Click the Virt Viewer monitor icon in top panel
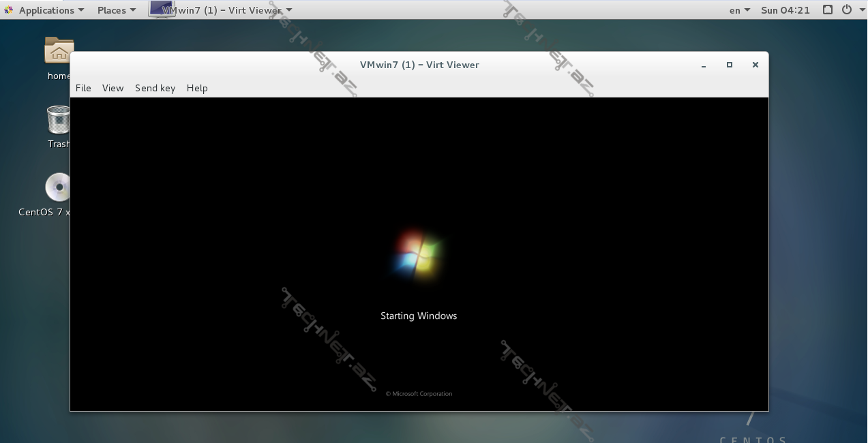868x443 pixels. coord(161,9)
